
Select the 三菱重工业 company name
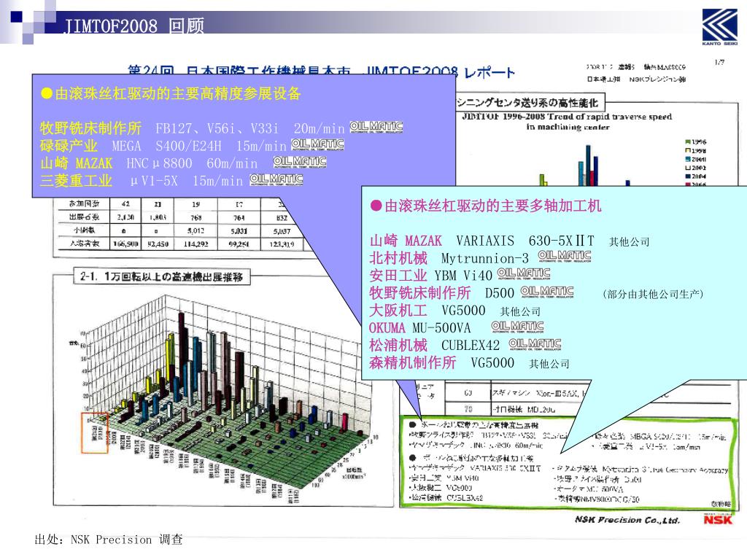click(76, 181)
